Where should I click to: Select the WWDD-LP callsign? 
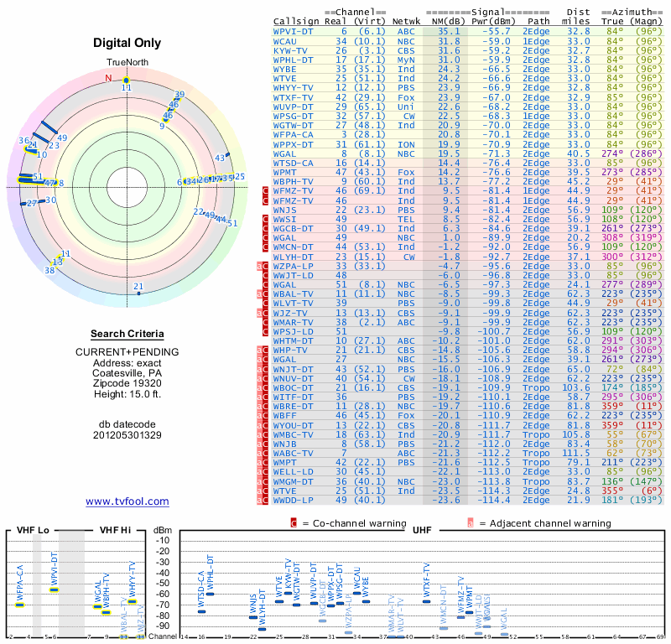point(293,500)
